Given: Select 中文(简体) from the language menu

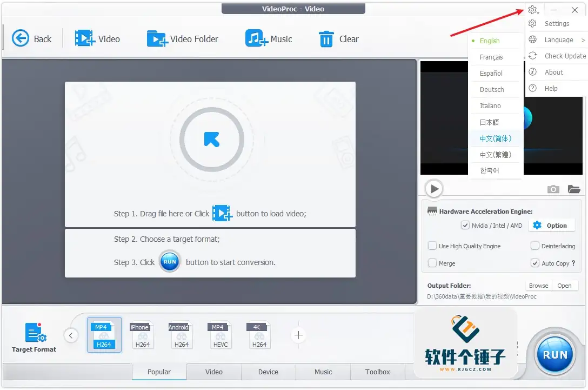Looking at the screenshot, I should (x=495, y=138).
